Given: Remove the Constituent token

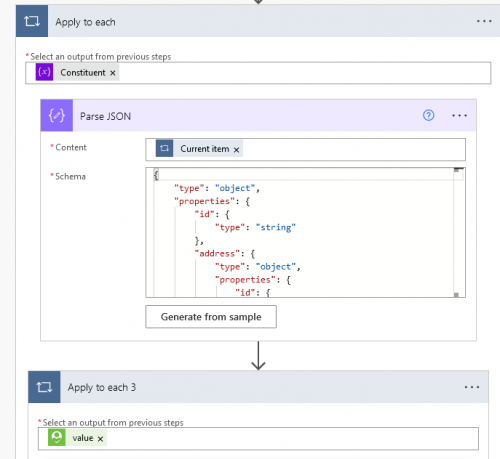Looking at the screenshot, I should tap(113, 73).
